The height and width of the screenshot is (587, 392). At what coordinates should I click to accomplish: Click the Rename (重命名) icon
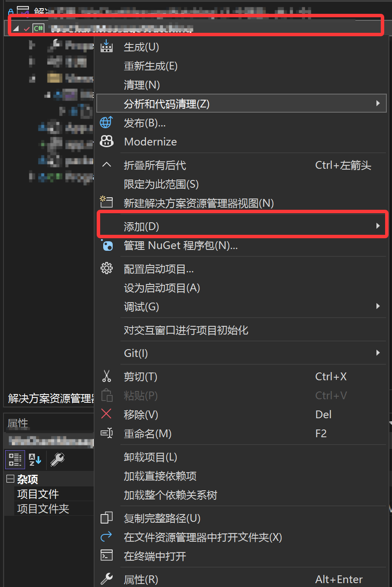pyautogui.click(x=107, y=433)
